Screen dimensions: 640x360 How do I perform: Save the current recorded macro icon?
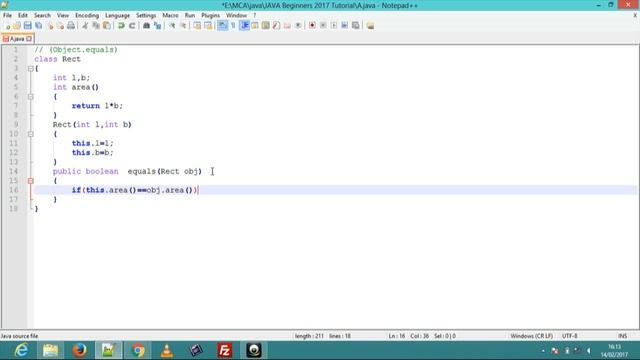tap(356, 26)
